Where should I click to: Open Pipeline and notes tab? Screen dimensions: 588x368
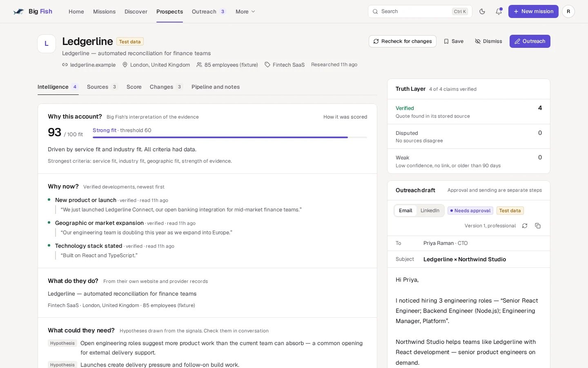[x=216, y=87]
